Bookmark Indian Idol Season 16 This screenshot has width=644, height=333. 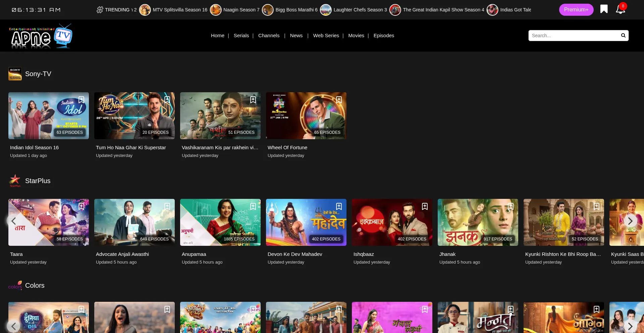tap(81, 100)
